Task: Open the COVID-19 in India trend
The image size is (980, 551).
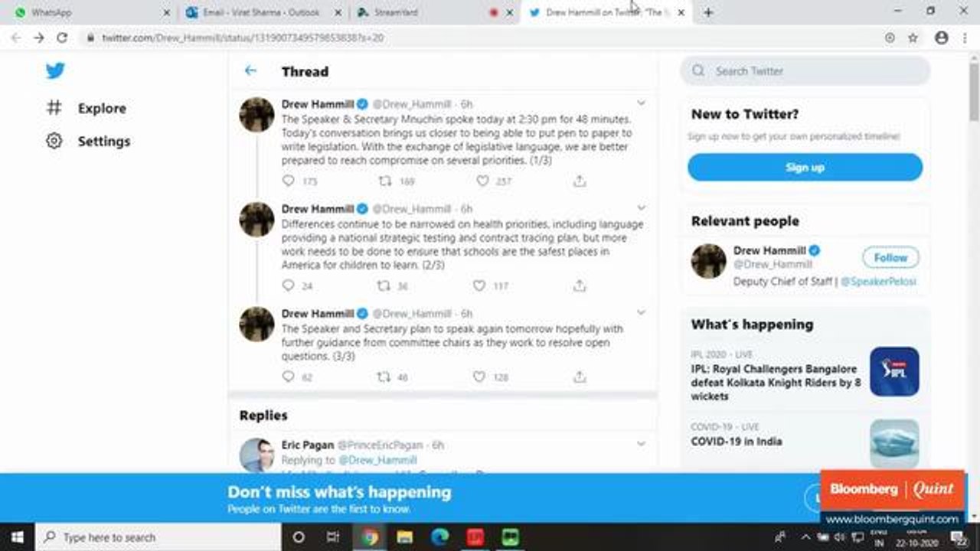Action: click(737, 442)
